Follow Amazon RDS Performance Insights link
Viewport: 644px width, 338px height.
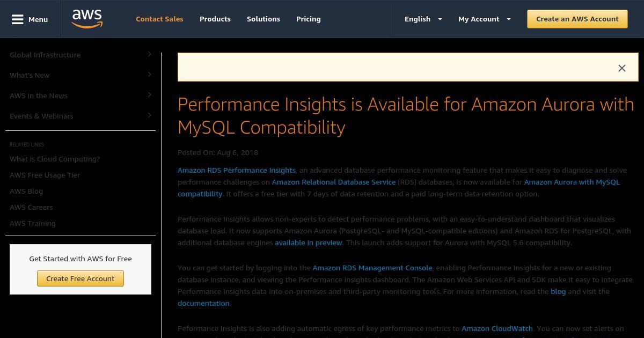coord(237,170)
